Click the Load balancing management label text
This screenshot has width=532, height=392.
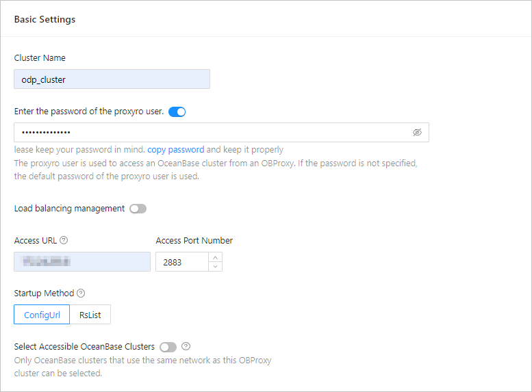click(x=69, y=209)
